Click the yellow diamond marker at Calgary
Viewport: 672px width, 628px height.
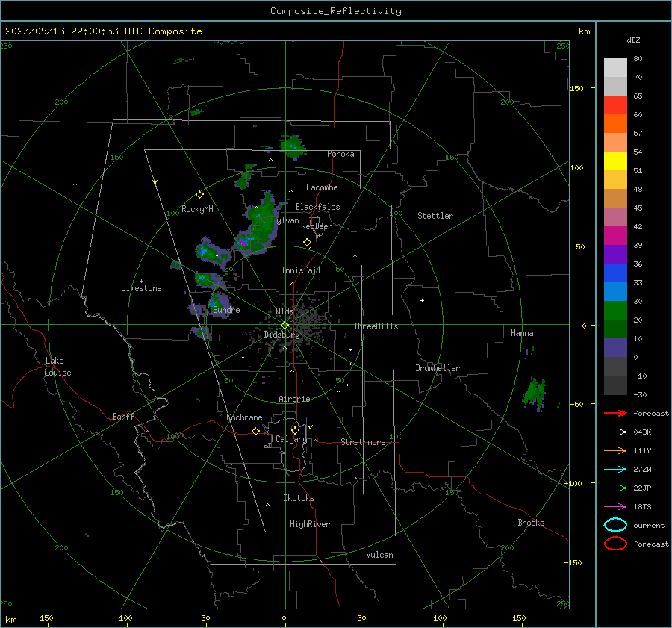coord(295,430)
